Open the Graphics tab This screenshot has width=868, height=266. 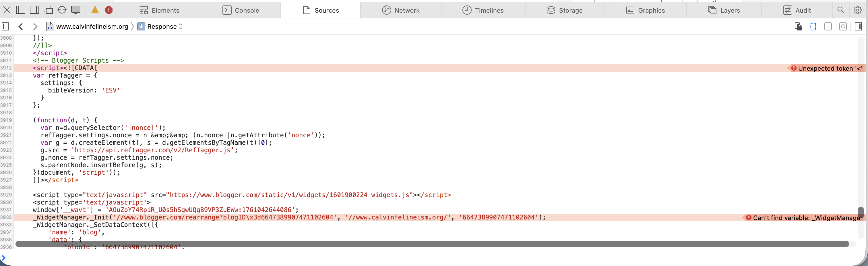coord(645,10)
